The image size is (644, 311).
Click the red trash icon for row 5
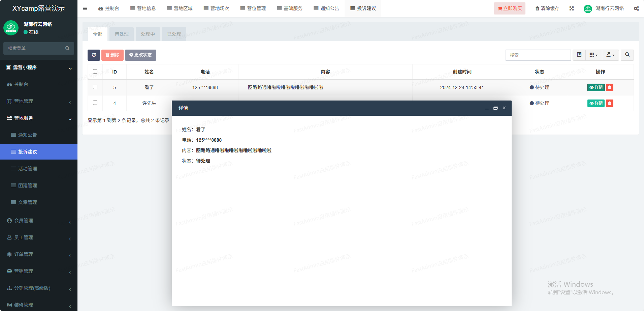click(609, 87)
